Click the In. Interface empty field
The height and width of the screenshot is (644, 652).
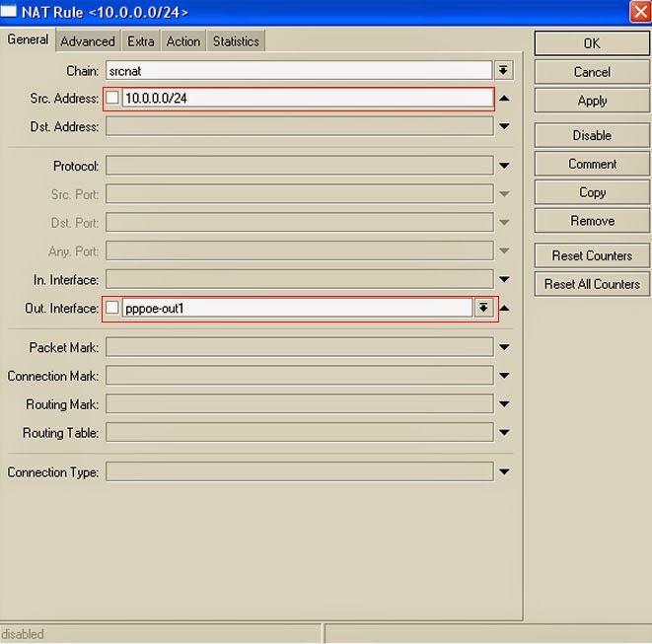(300, 279)
